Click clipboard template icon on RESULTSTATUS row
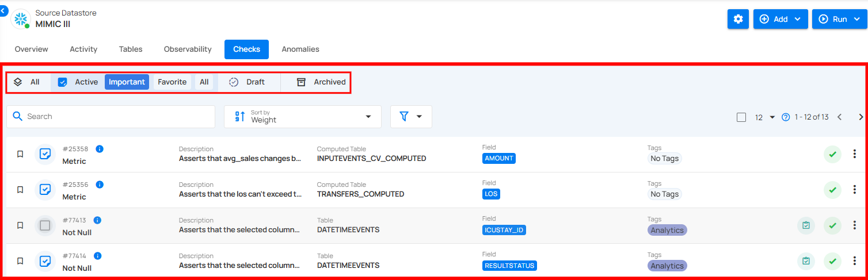Screen dimensions: 868x280 pyautogui.click(x=806, y=262)
